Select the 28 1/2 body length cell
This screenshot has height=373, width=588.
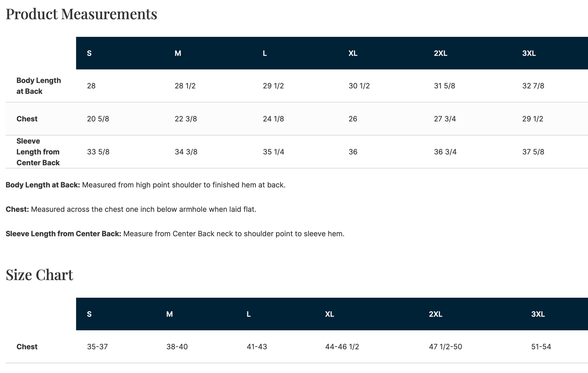185,86
